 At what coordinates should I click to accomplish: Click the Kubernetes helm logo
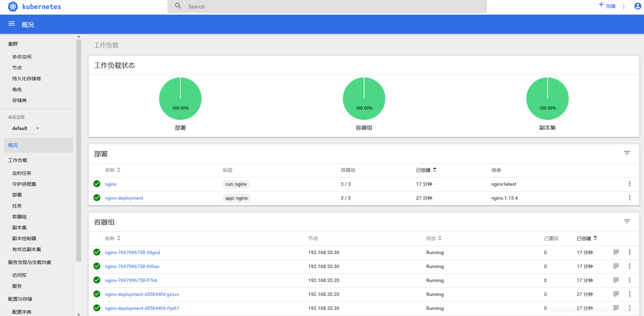(x=13, y=6)
